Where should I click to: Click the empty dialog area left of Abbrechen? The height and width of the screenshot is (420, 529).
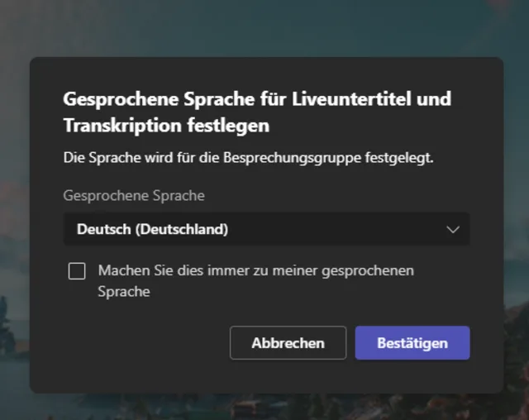(141, 342)
